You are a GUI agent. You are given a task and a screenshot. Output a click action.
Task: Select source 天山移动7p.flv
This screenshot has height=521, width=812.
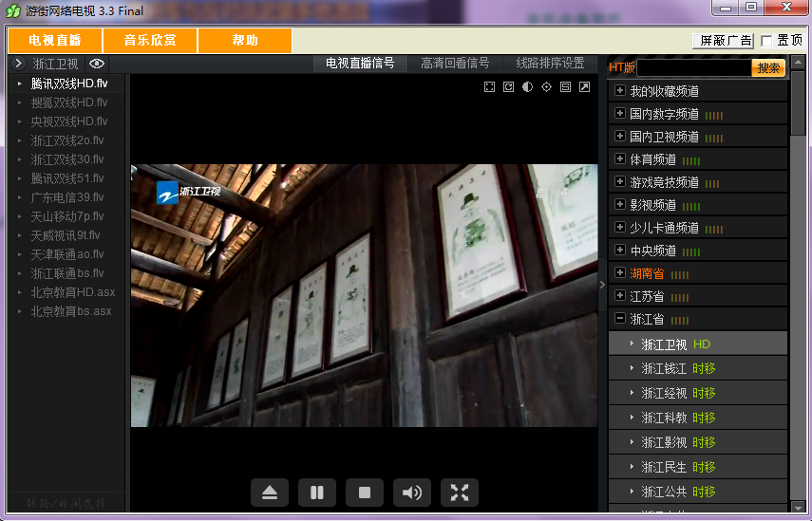pos(67,216)
